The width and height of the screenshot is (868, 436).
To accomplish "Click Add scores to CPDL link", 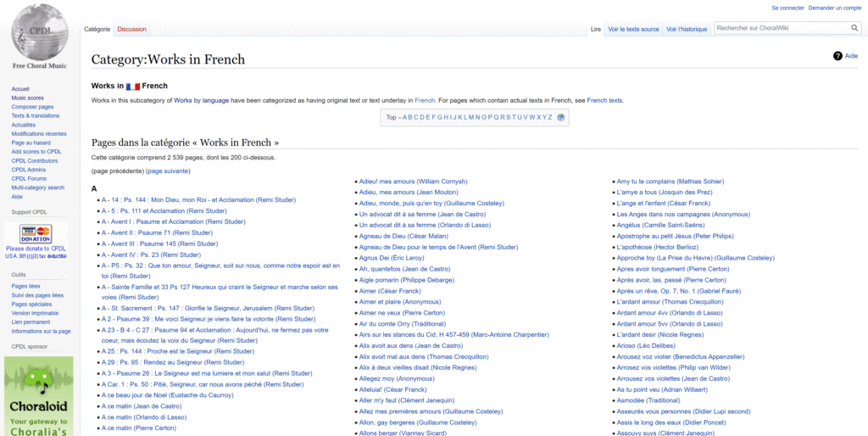I will [x=36, y=152].
